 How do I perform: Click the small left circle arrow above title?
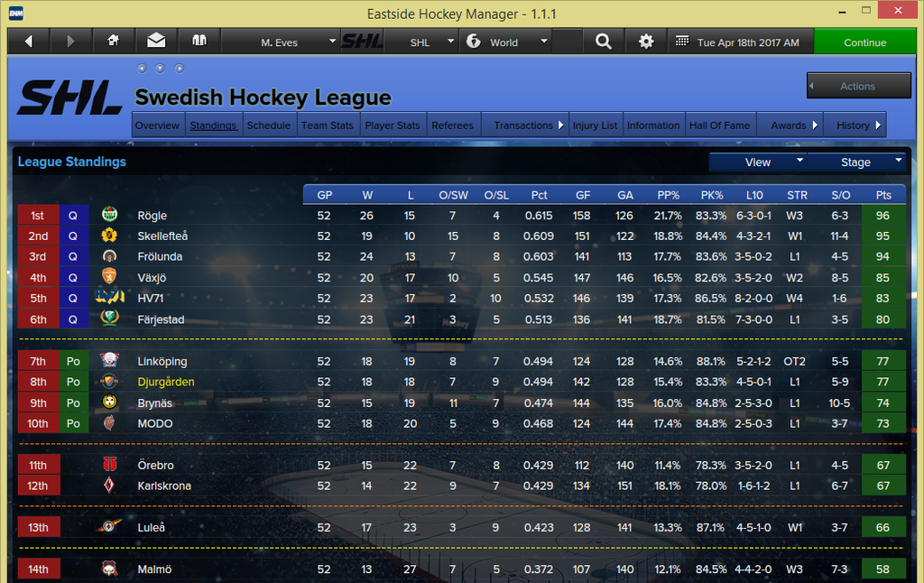pos(142,69)
